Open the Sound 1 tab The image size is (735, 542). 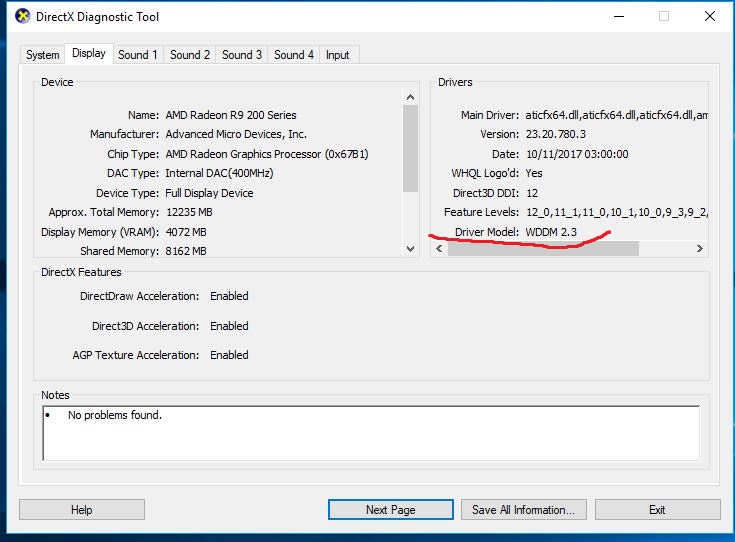coord(138,55)
